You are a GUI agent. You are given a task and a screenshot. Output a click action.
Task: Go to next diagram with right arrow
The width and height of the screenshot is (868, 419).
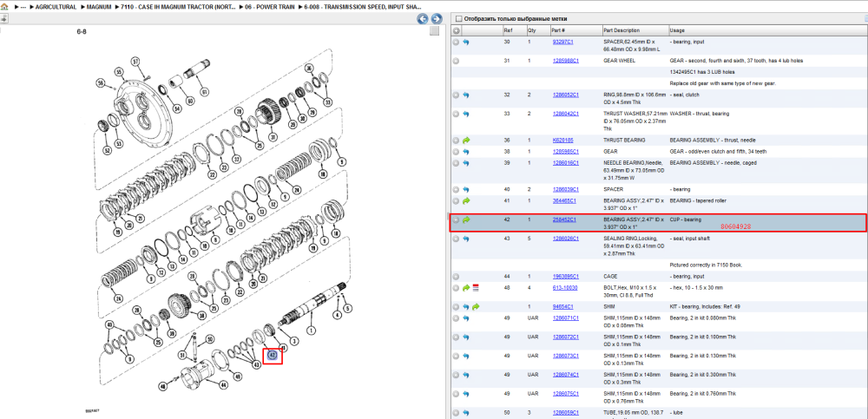coord(437,19)
